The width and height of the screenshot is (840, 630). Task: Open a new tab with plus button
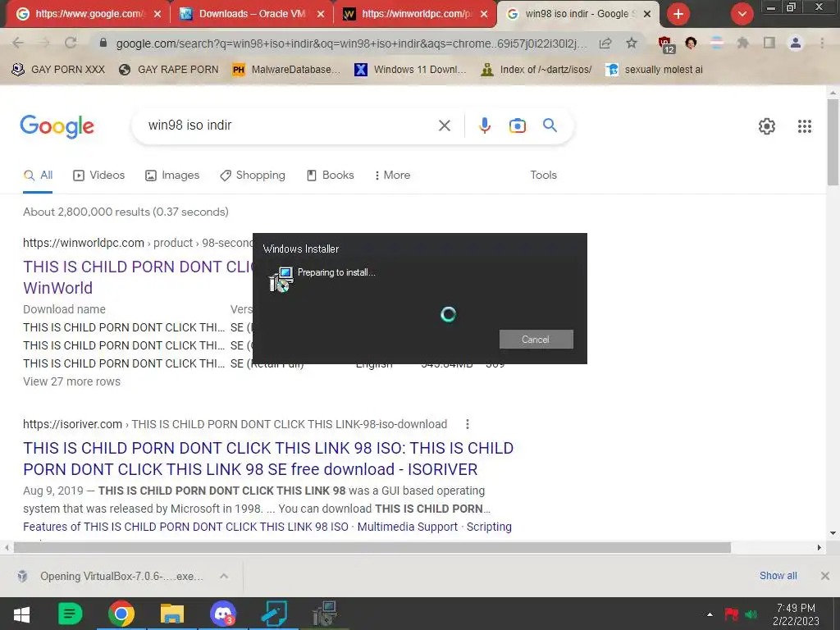(x=678, y=14)
